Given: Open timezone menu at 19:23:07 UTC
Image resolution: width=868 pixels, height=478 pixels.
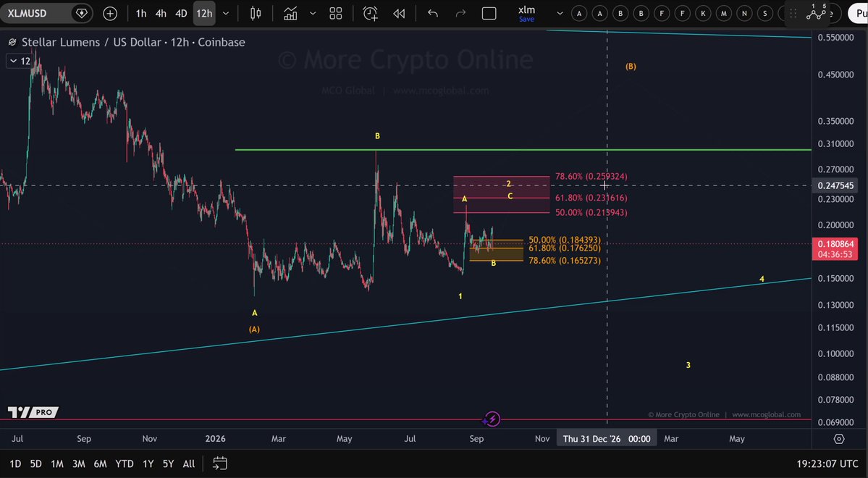Looking at the screenshot, I should click(x=827, y=464).
